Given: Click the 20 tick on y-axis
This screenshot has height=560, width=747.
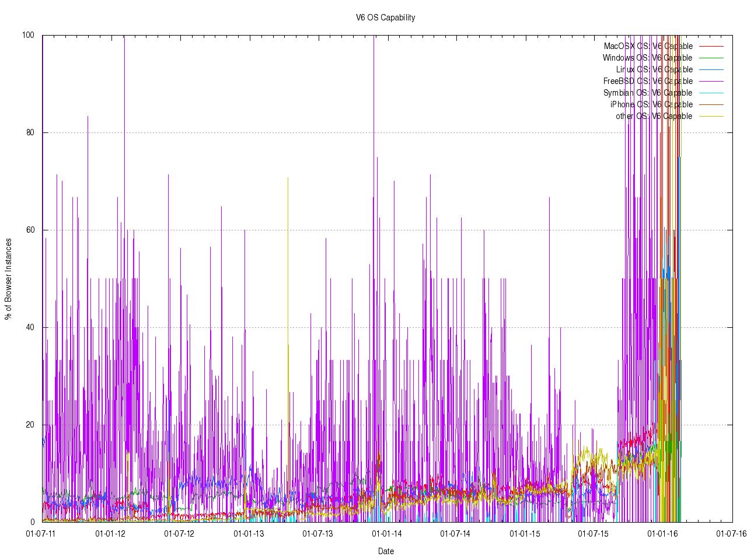Looking at the screenshot, I should [x=30, y=425].
